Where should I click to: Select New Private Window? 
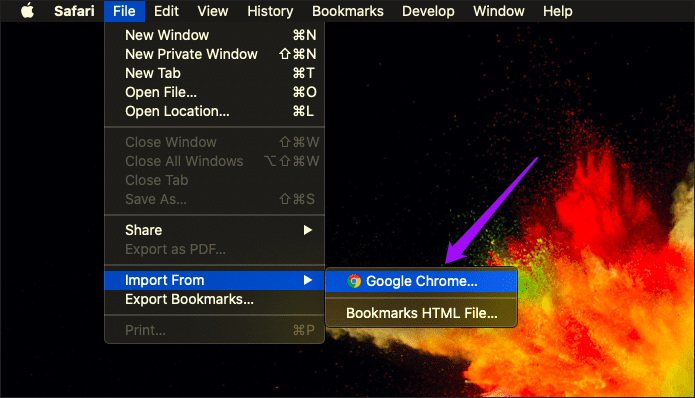[215, 54]
